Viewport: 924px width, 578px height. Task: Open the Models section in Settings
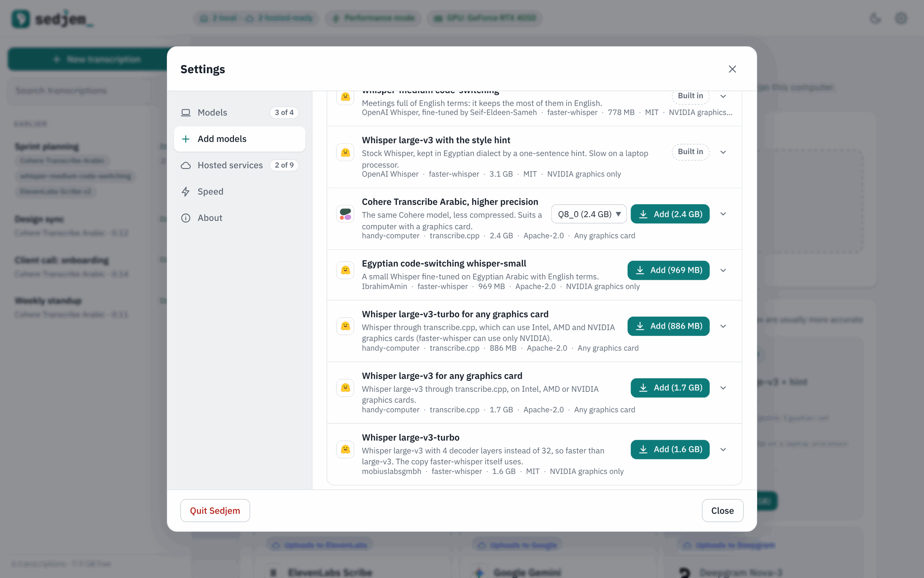point(239,113)
